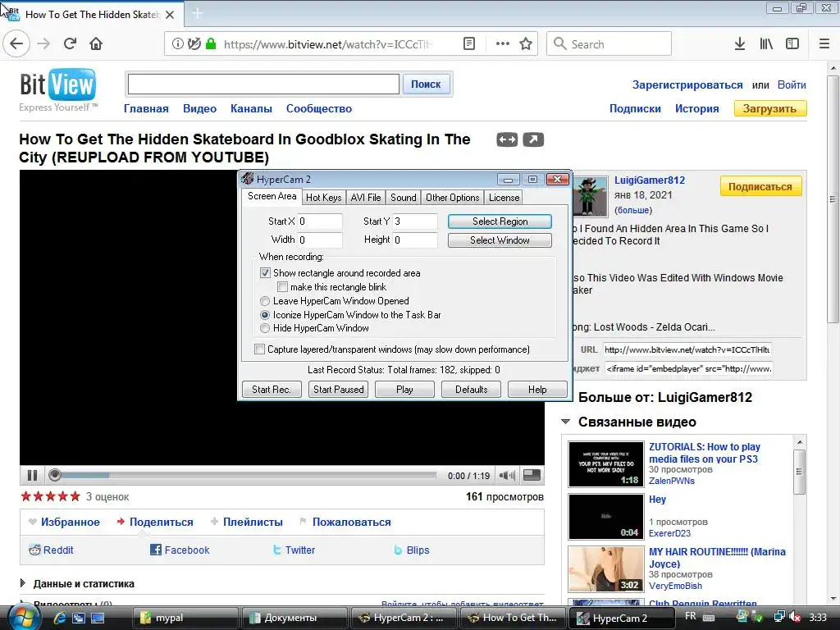Open page actions three-dot menu
The image size is (840, 630).
tap(503, 44)
